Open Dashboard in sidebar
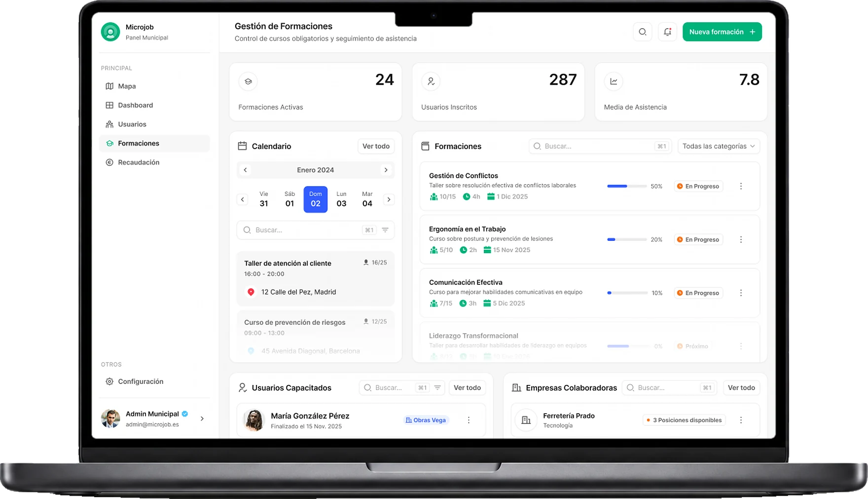The image size is (868, 499). pos(154,105)
